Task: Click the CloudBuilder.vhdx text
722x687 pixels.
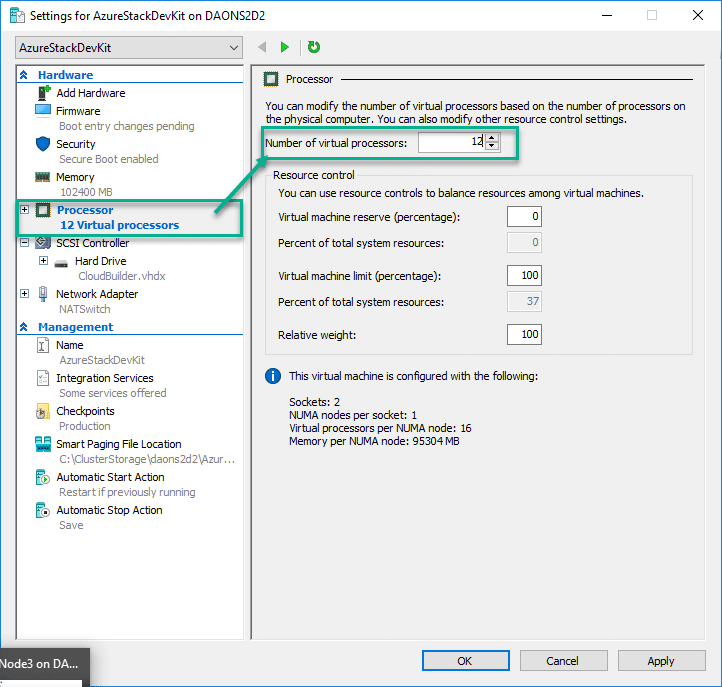Action: click(122, 276)
